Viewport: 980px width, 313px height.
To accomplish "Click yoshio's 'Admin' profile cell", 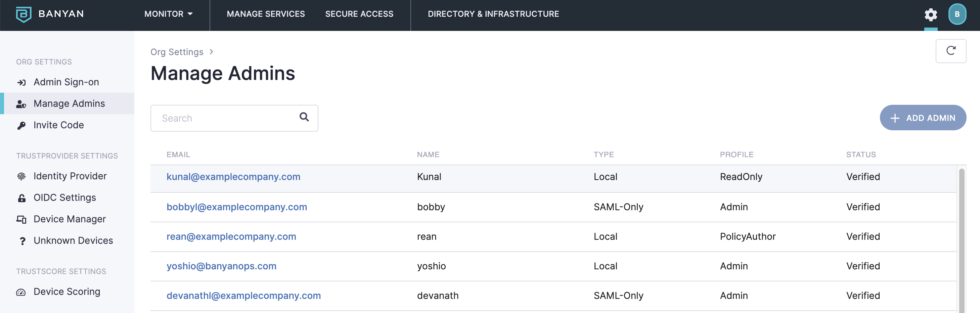I will (733, 266).
